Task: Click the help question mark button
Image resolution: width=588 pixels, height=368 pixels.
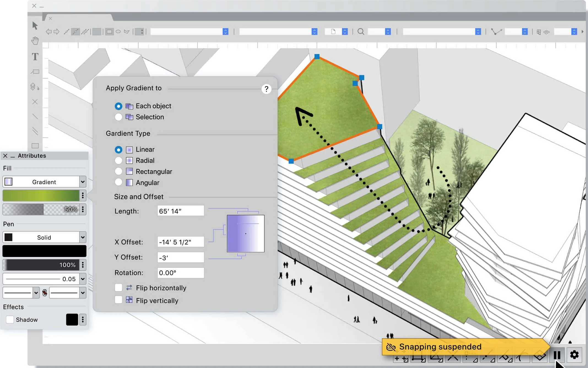Action: 266,89
